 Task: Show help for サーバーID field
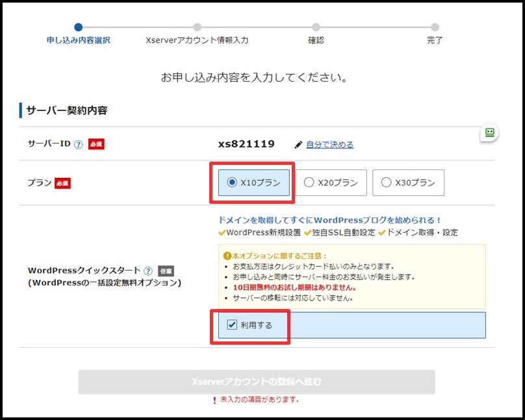[x=79, y=145]
